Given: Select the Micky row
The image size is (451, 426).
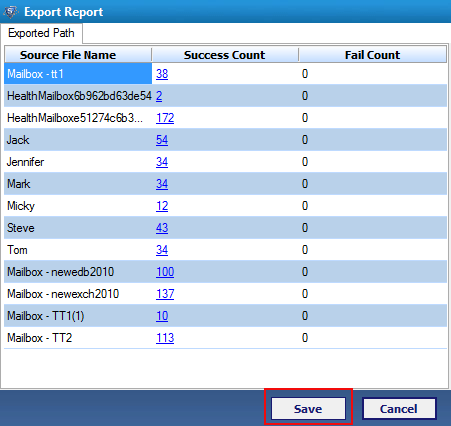Looking at the screenshot, I should (x=225, y=206).
